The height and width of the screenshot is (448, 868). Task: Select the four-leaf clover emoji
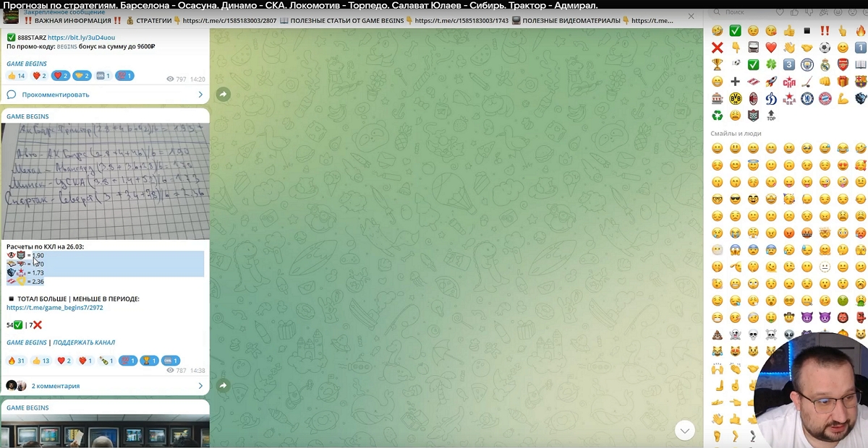[771, 65]
